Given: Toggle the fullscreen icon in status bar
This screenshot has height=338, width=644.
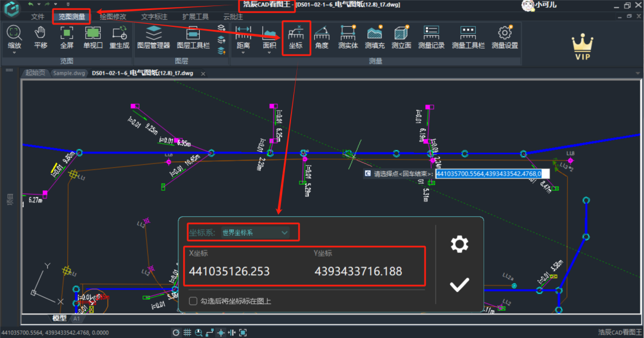Looking at the screenshot, I should [243, 333].
